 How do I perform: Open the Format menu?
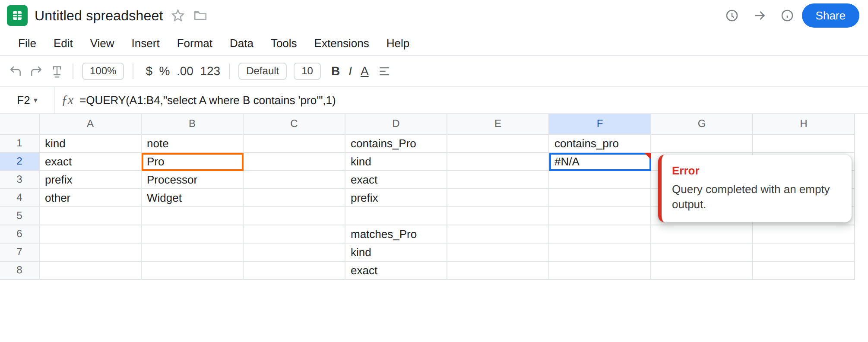click(195, 43)
